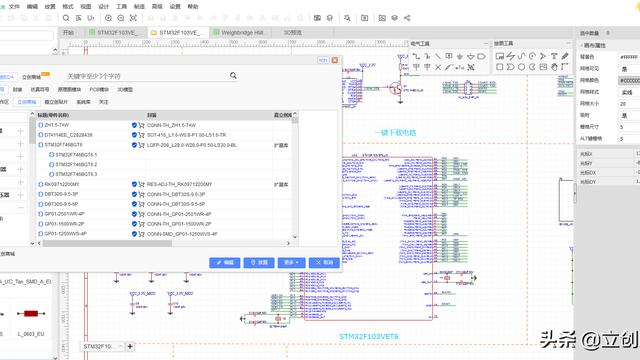Click the cart icon in RK09712200MY row
640x360 pixels.
[141, 184]
